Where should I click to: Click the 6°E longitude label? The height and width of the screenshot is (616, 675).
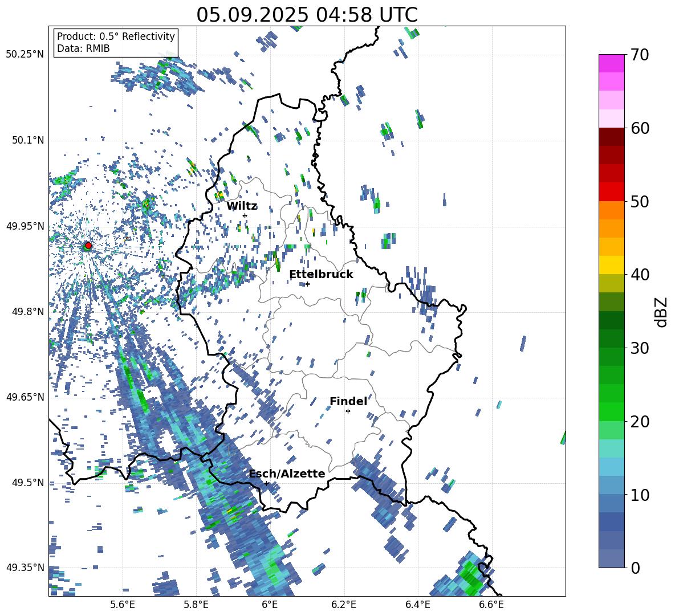(270, 605)
